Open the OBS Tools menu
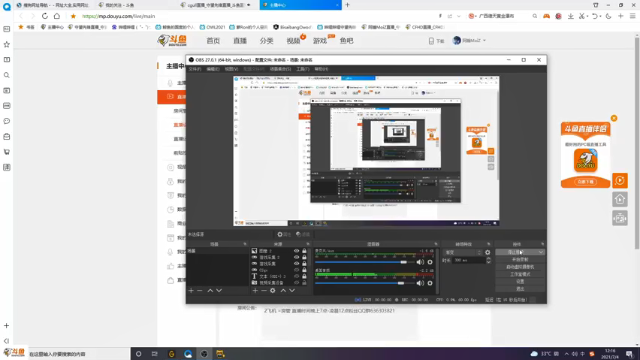Image resolution: width=640 pixels, height=360 pixels. click(303, 69)
